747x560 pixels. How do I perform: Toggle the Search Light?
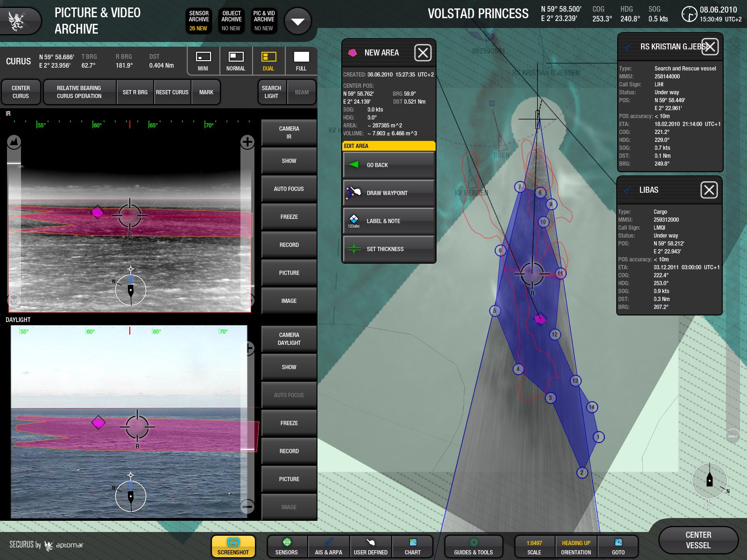pyautogui.click(x=272, y=92)
